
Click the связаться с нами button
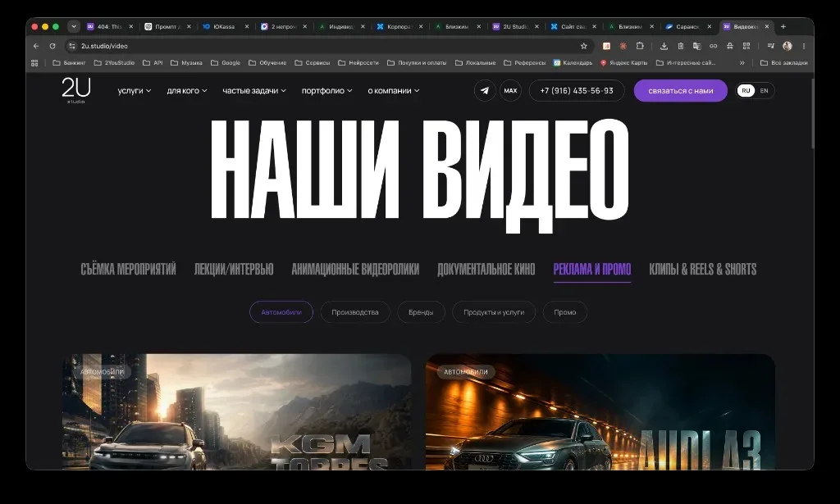click(x=680, y=90)
